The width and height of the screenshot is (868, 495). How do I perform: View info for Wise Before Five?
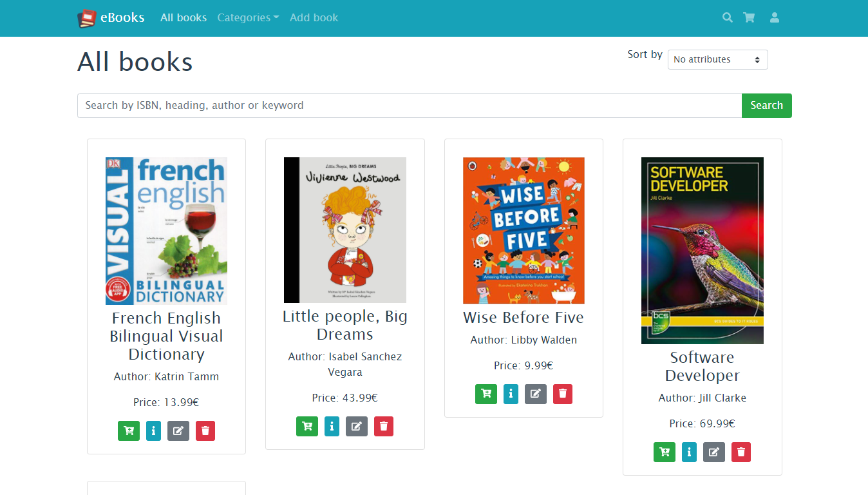[511, 394]
